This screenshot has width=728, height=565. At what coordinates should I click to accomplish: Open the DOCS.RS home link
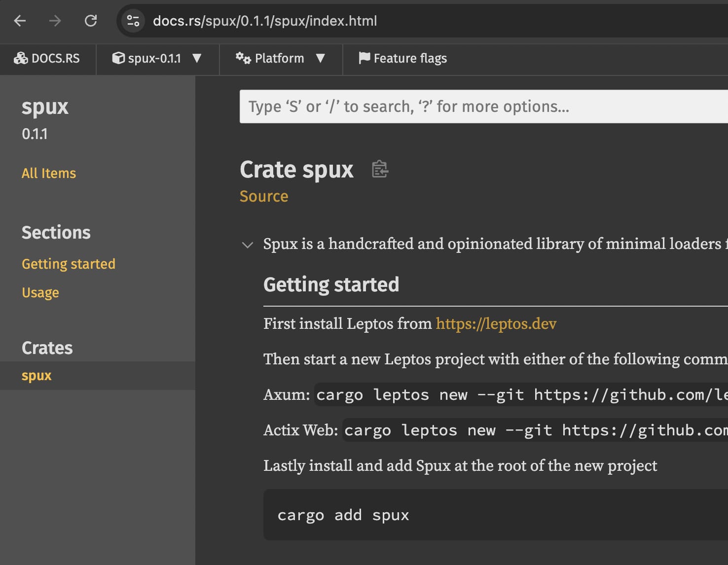pos(47,59)
